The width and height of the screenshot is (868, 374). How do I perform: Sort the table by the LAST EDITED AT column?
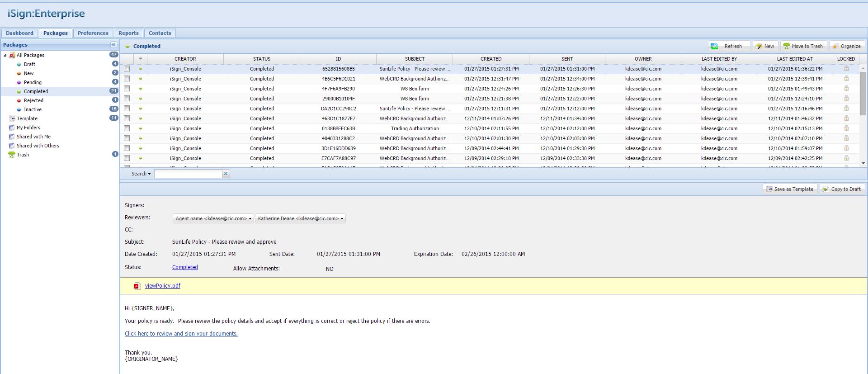(795, 59)
